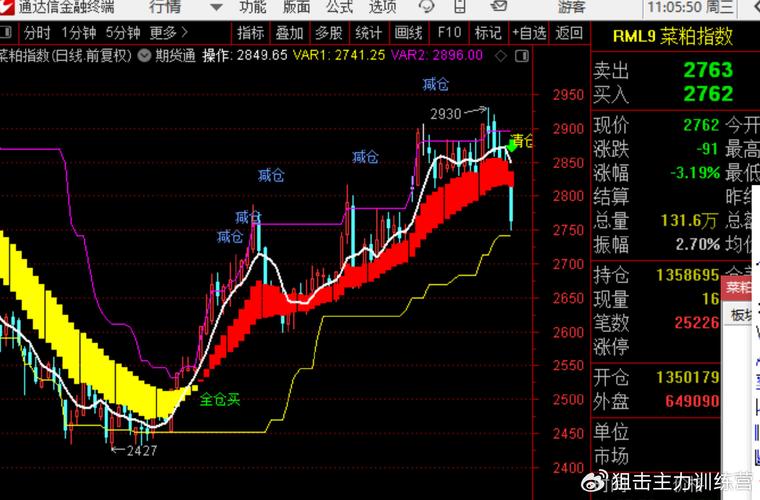The width and height of the screenshot is (760, 500).
Task: Click the 外盘 value 649090
Action: click(692, 401)
